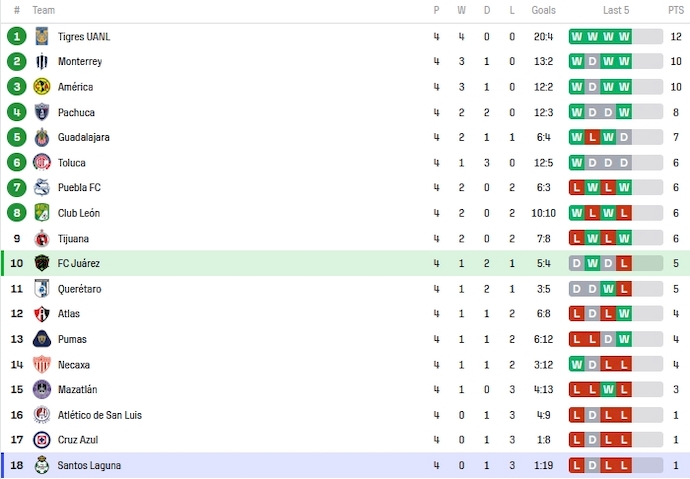Select the Santos Laguna crest icon
Screen dimensions: 690x479
tap(42, 465)
